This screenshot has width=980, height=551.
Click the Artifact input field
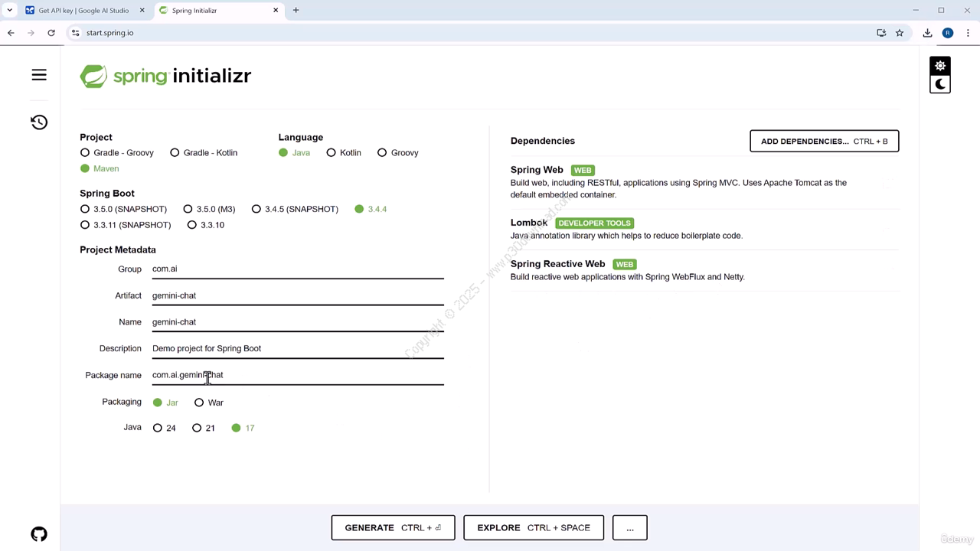pyautogui.click(x=298, y=295)
